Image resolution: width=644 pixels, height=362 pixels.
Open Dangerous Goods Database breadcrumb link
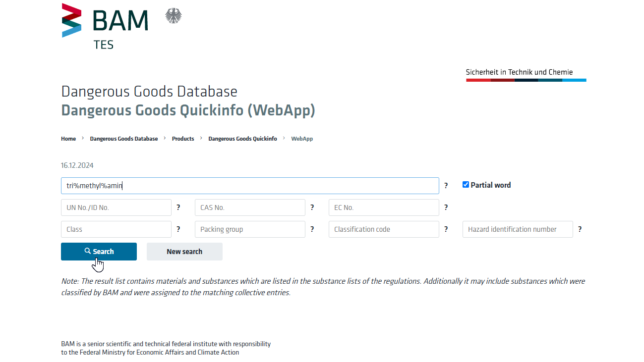[124, 139]
